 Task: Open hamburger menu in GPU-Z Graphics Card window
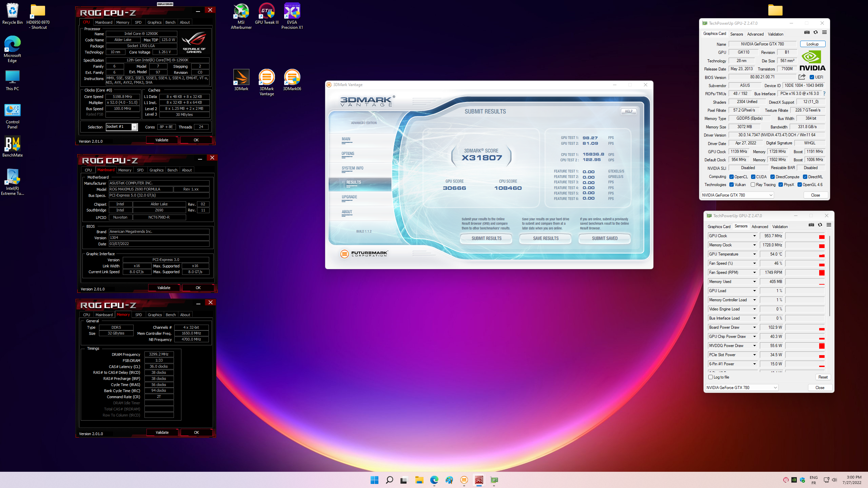pos(824,33)
